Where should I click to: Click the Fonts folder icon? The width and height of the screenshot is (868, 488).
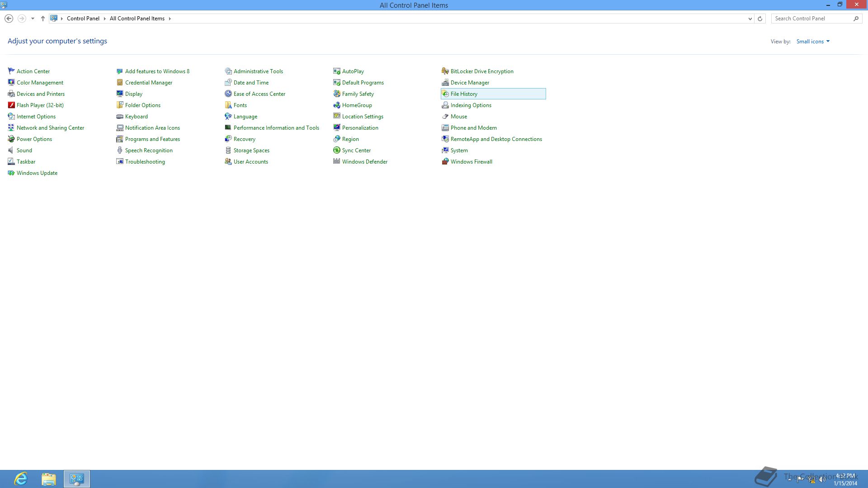coord(228,105)
